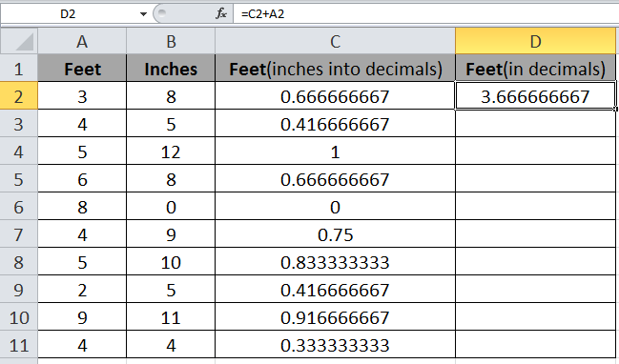Viewport: 619px width, 364px height.
Task: Select column B header
Action: pos(171,41)
